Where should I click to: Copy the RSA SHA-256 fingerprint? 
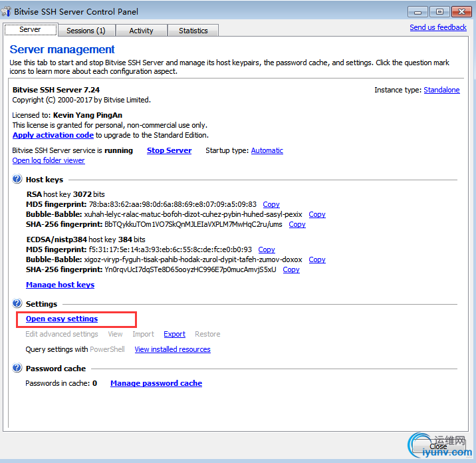[x=297, y=224]
